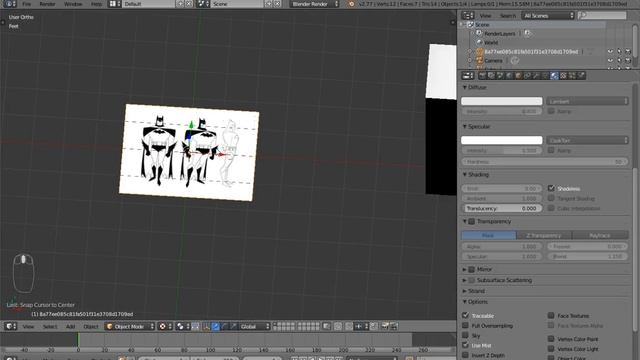Image resolution: width=640 pixels, height=360 pixels.
Task: Click the diffuse color swatch
Action: pos(502,101)
